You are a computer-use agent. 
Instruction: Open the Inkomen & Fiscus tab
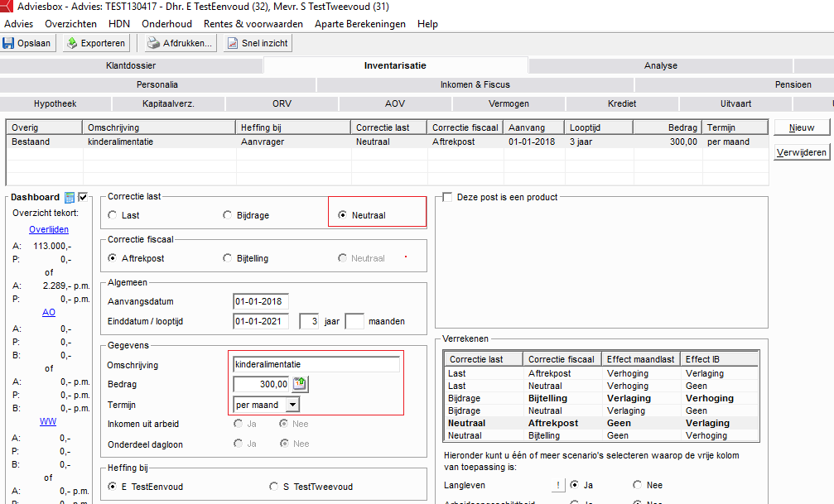475,84
